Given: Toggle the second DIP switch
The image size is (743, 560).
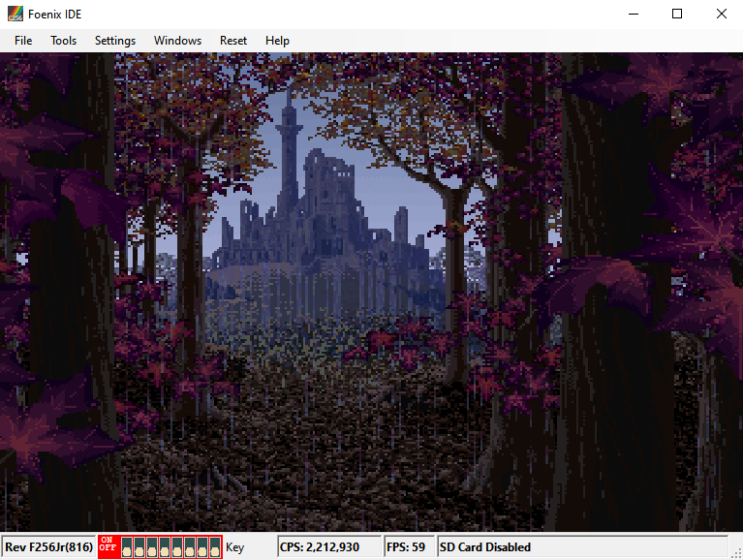Looking at the screenshot, I should coord(139,546).
